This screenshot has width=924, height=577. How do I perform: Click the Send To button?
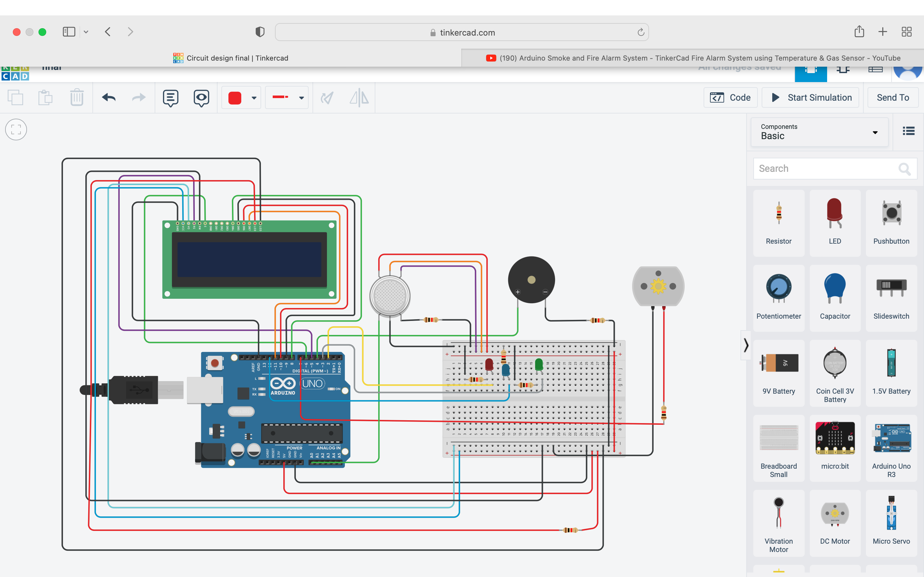[892, 97]
